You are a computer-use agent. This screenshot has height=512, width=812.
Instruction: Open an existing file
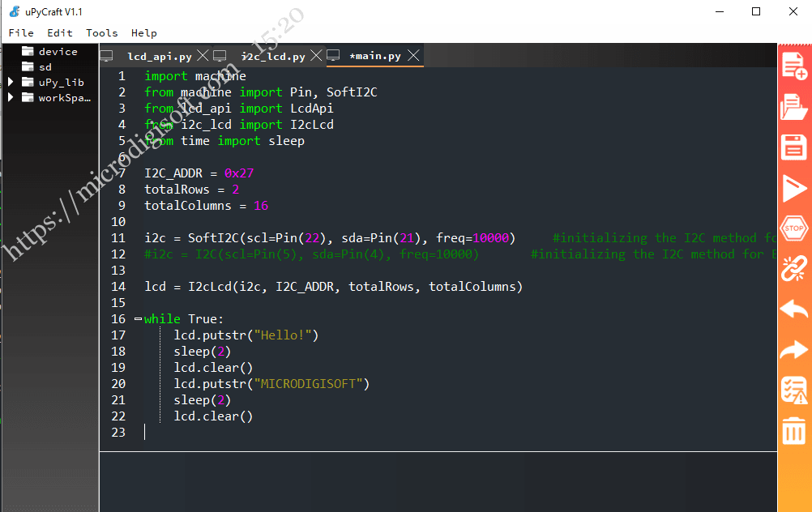point(793,106)
